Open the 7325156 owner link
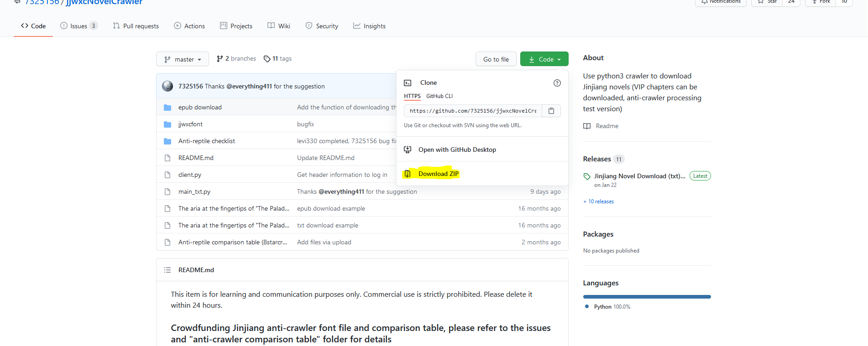 pos(42,2)
